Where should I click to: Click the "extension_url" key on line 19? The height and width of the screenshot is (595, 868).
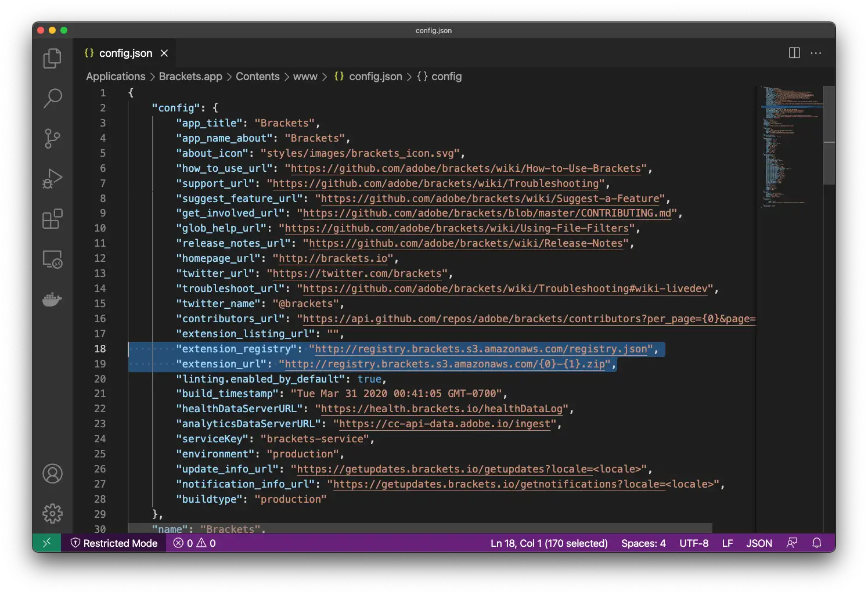(221, 364)
